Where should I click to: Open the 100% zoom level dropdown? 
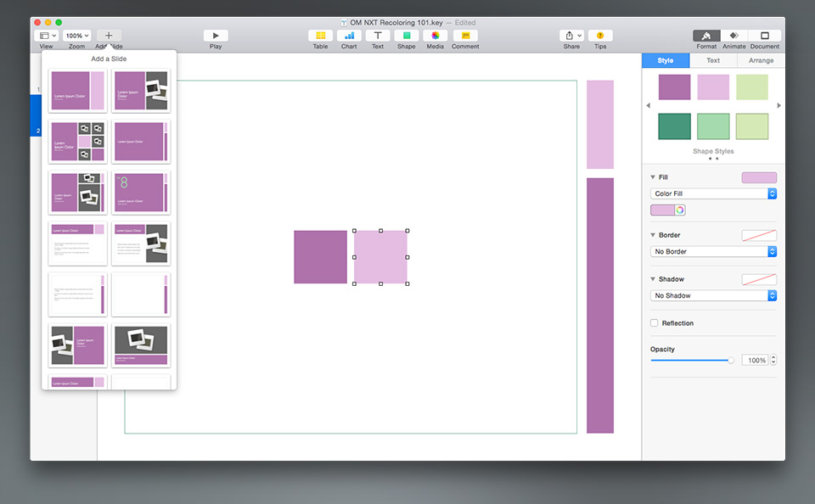tap(76, 35)
